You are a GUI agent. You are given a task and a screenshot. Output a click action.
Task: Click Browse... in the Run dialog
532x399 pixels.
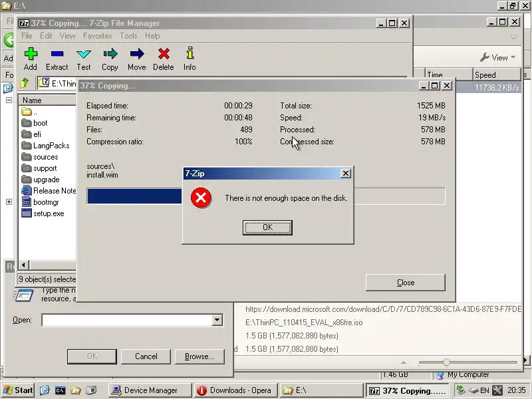click(x=199, y=356)
